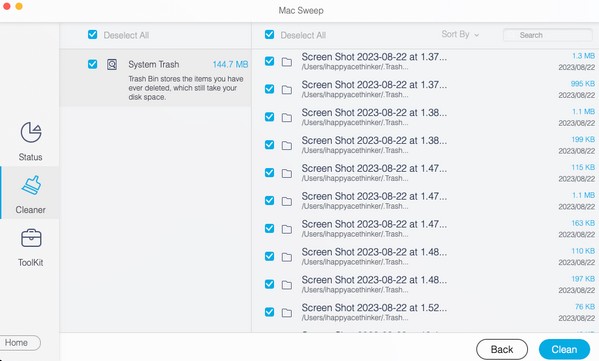Click the Home button
599x361 pixels.
(x=19, y=343)
